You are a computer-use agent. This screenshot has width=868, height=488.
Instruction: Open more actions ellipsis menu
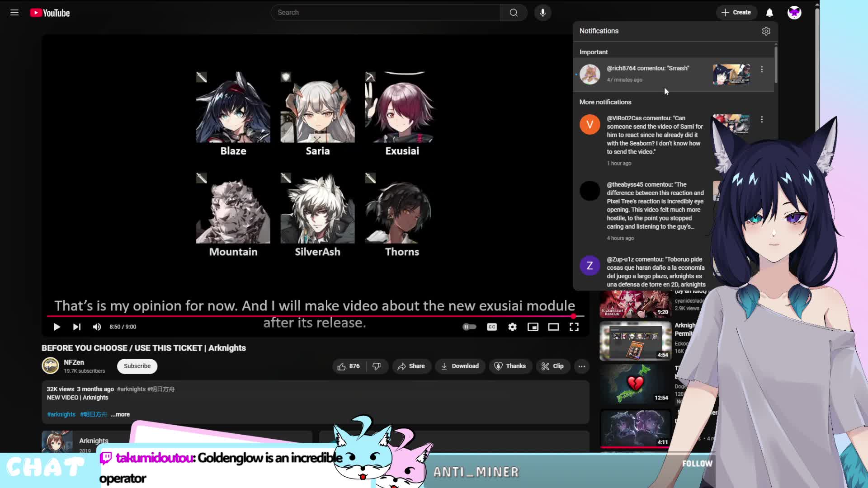click(582, 366)
